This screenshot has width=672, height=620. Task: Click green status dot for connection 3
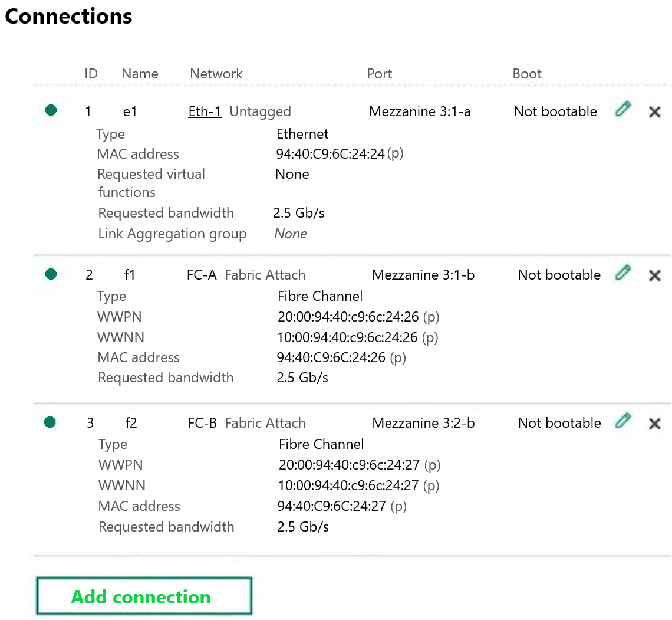[x=50, y=422]
